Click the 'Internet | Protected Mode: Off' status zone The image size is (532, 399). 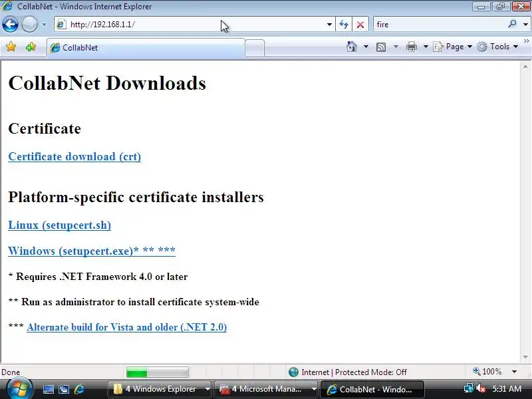coord(354,372)
